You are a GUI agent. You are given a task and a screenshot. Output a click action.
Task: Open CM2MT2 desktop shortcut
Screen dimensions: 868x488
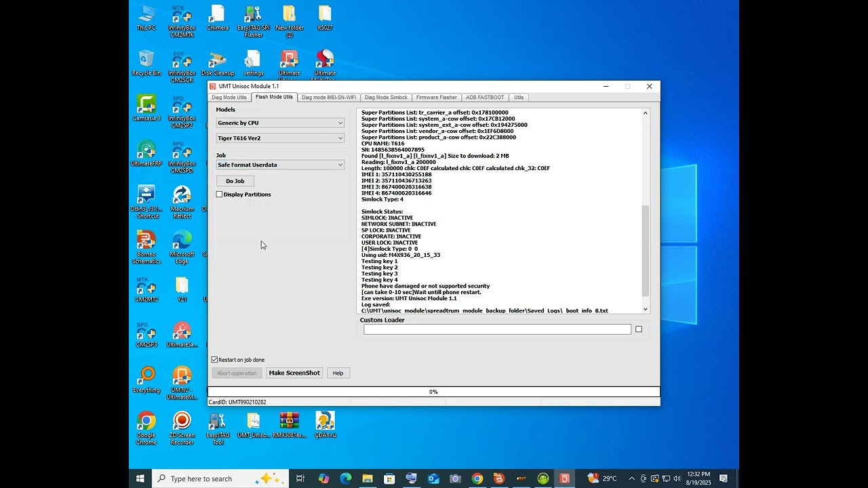tap(146, 289)
